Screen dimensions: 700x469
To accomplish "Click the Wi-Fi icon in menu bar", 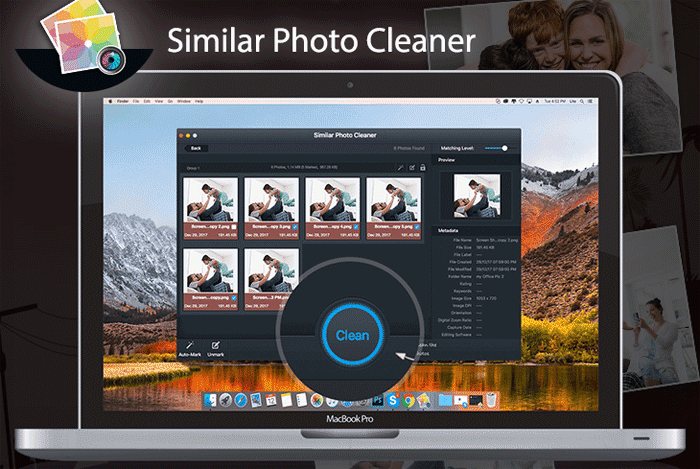I will (521, 101).
